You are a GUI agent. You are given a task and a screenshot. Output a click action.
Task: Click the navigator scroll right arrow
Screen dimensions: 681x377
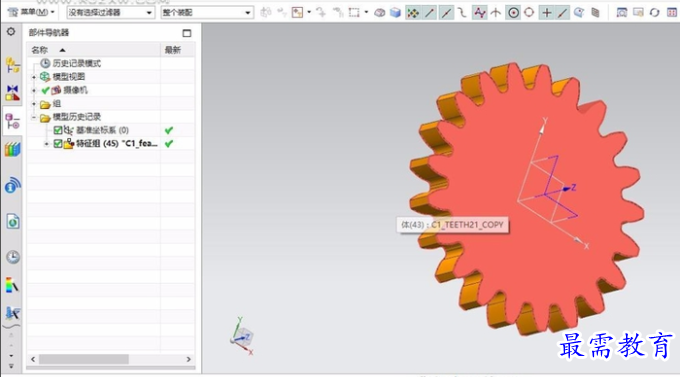pos(188,359)
